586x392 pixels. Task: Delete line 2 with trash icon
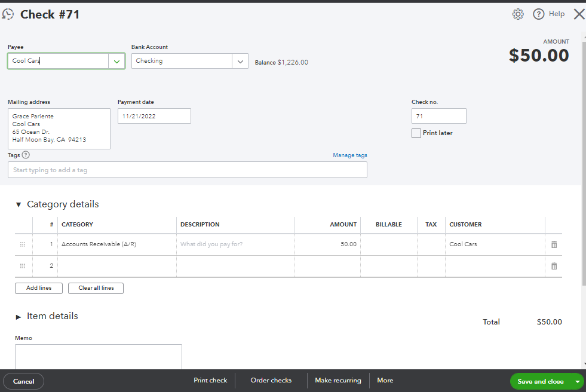(554, 266)
